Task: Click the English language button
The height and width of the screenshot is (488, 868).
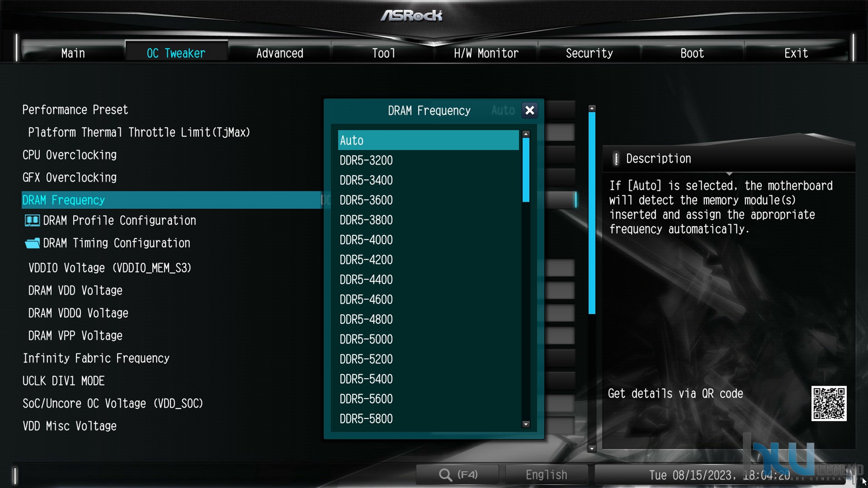Action: click(546, 475)
